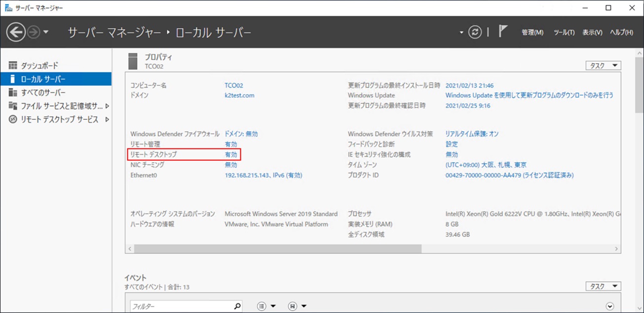Expand the events panel chevron button
Screen dimensions: 644x313
click(610, 306)
